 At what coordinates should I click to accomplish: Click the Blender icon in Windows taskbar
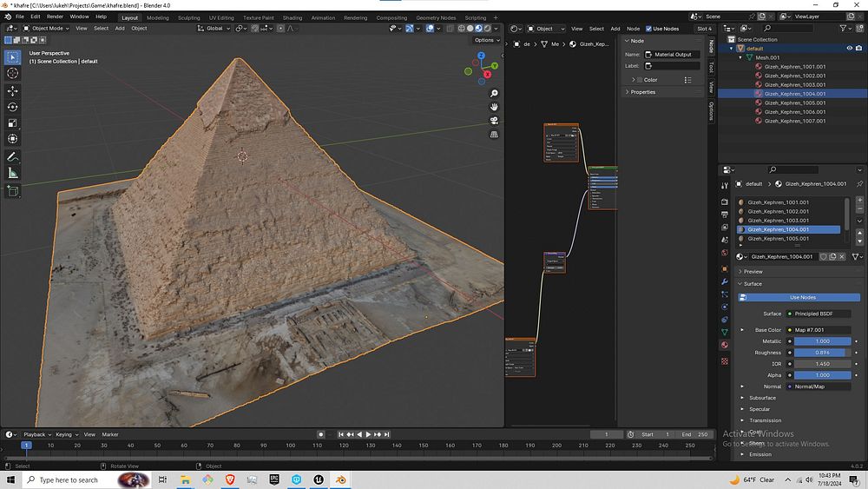(341, 479)
